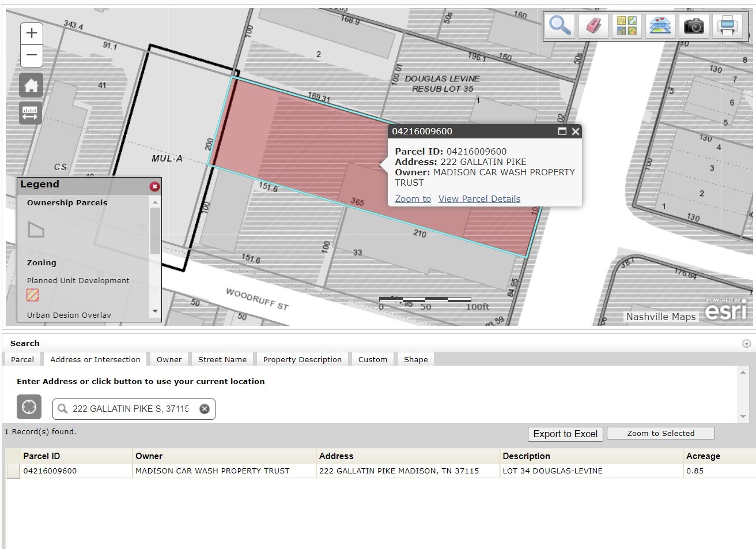
Task: Click Ownership Parcels legend symbol
Action: (x=36, y=230)
